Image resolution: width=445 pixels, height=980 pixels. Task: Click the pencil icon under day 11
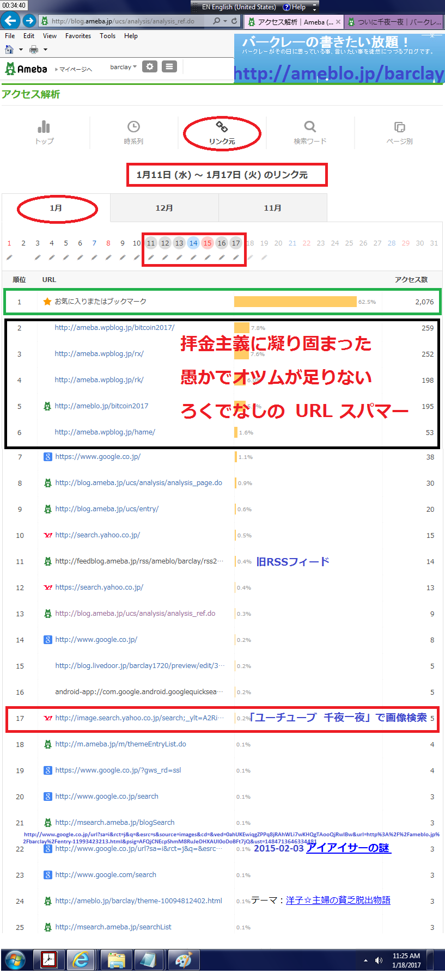[151, 258]
